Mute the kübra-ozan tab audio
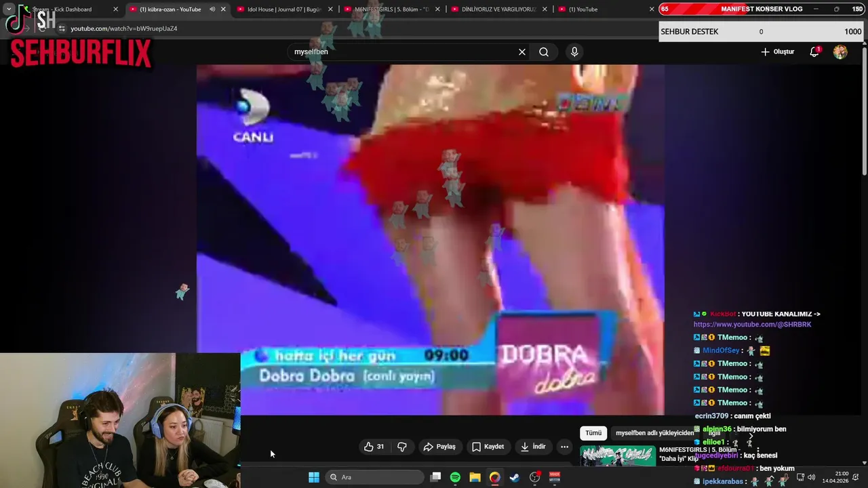 click(212, 9)
